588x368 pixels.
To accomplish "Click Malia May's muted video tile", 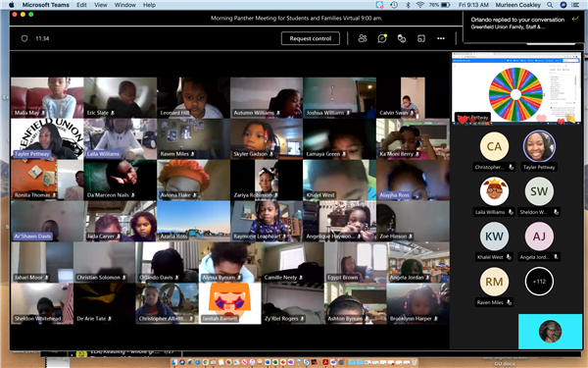I will click(47, 97).
